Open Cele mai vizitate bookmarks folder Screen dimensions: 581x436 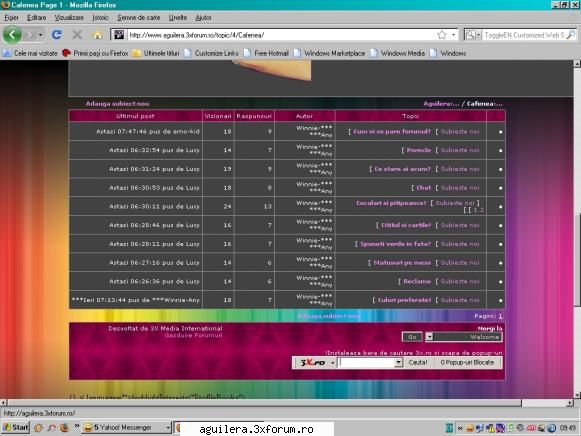(30, 53)
